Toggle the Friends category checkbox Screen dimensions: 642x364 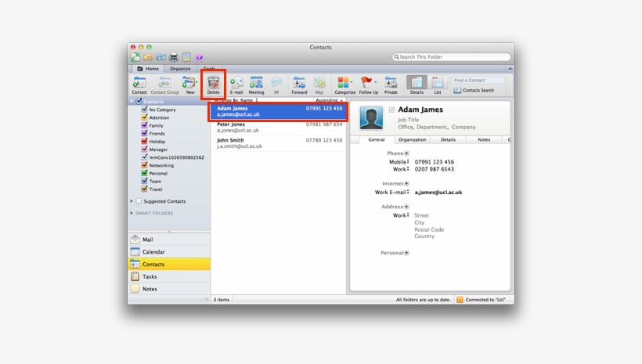tap(144, 133)
